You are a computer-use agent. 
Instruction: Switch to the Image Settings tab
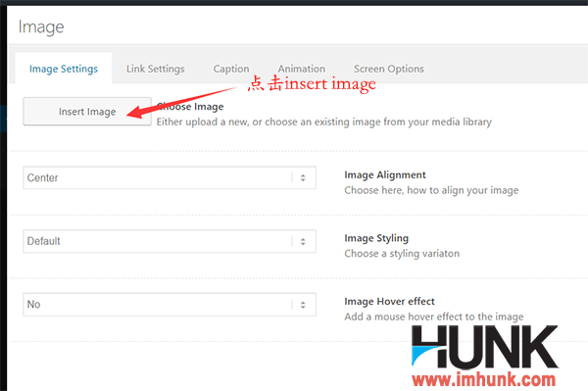click(64, 69)
